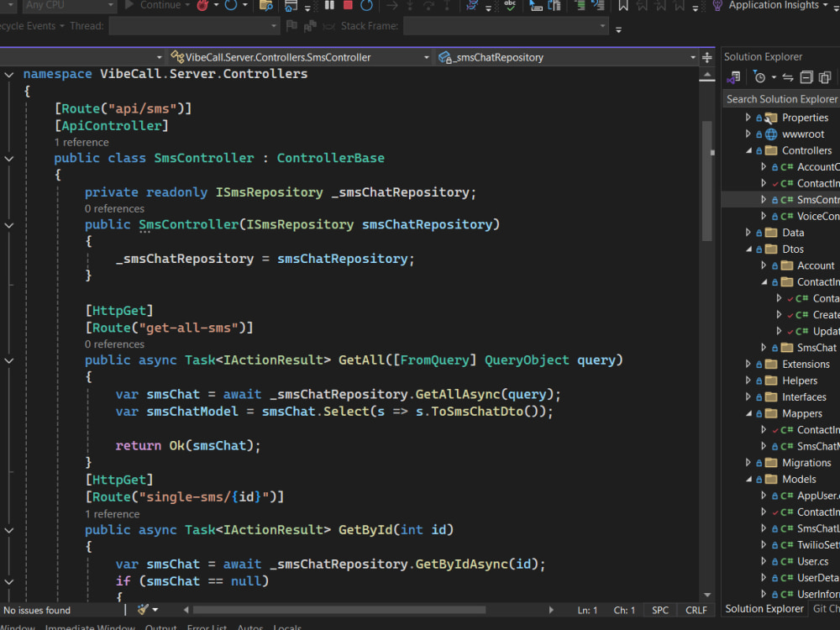
Task: Collapse All in Solution Explorer toolbar
Action: (x=806, y=77)
